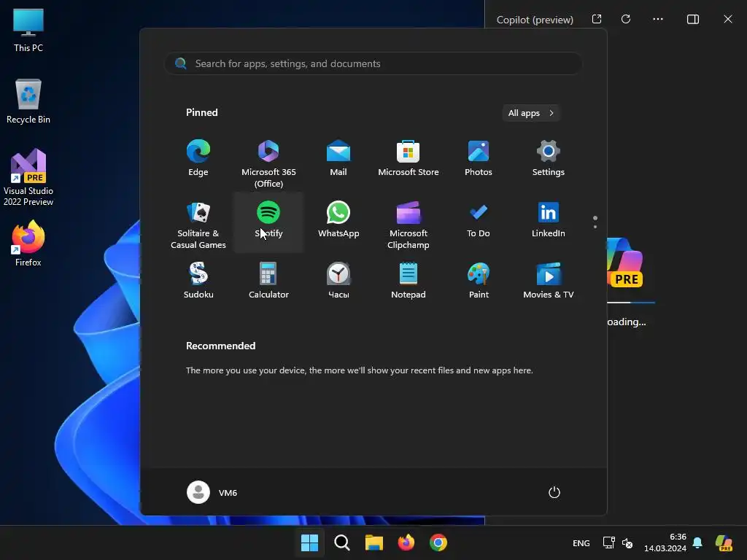
Task: Open Microsoft Clipchamp
Action: click(x=409, y=225)
